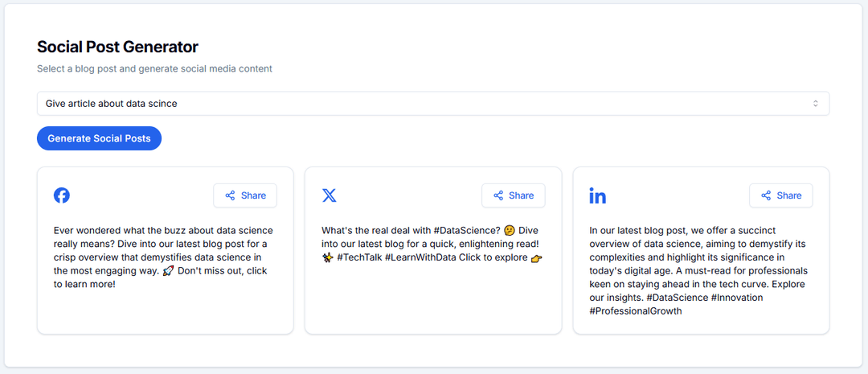This screenshot has width=868, height=374.
Task: Click the share glyph in the Facebook card
Action: (230, 195)
